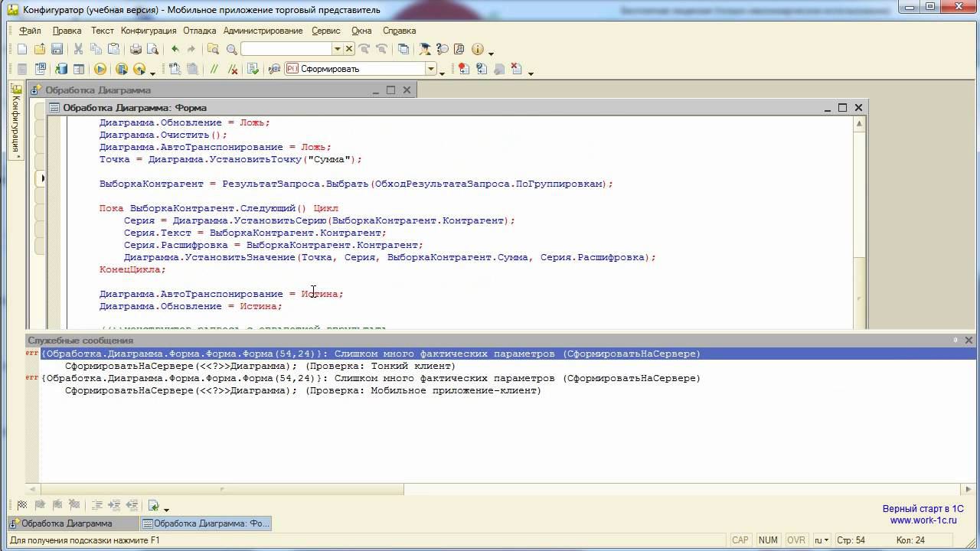Click the www.work-1c.ru link
Screen dimensions: 980x551
(923, 520)
